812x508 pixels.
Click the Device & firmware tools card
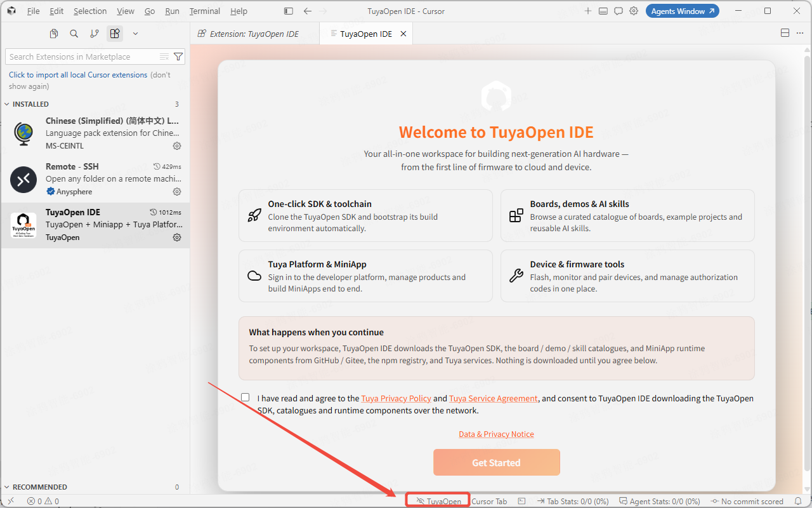click(x=627, y=276)
